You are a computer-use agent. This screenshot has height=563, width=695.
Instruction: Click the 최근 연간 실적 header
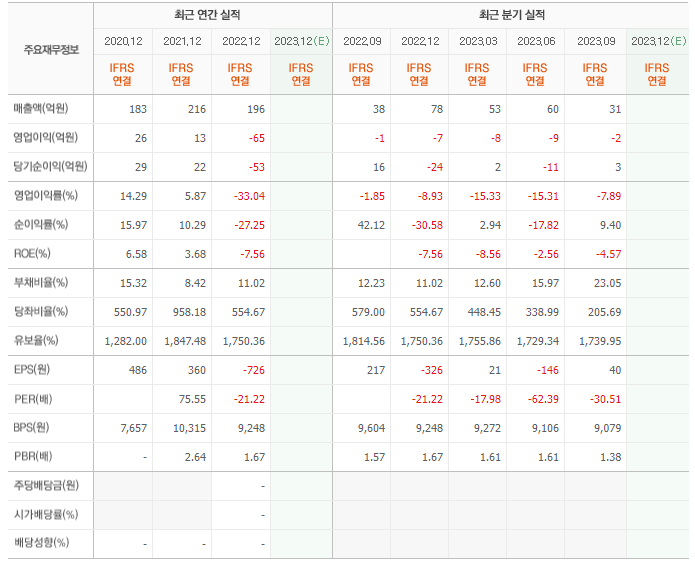(x=207, y=15)
